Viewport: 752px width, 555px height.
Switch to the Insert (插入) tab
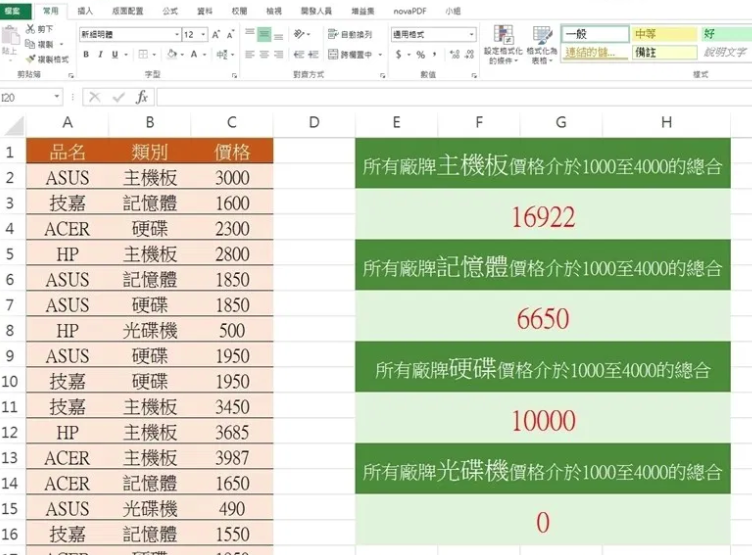click(x=85, y=11)
